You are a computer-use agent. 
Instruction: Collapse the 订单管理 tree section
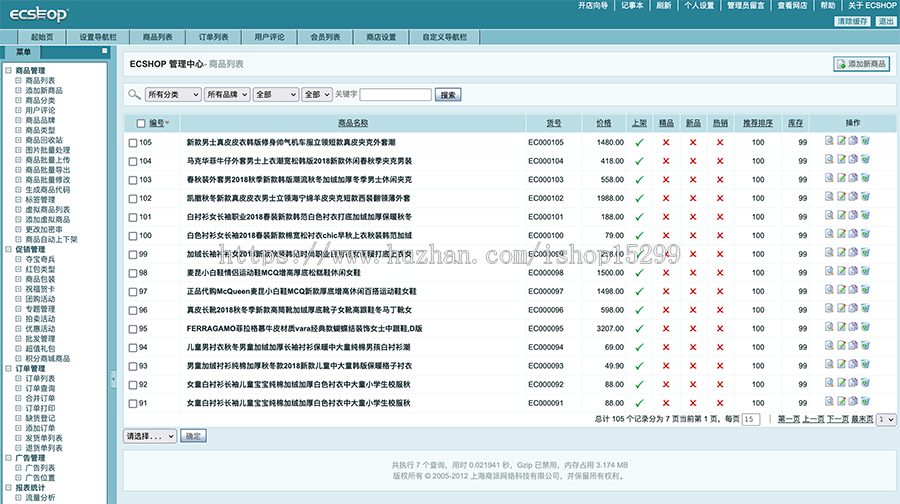tap(9, 369)
